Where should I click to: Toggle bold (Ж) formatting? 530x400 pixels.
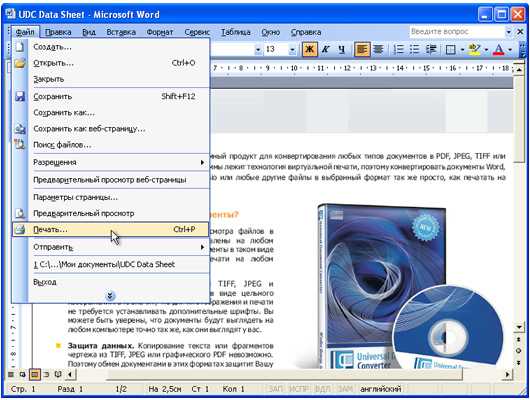(x=309, y=50)
